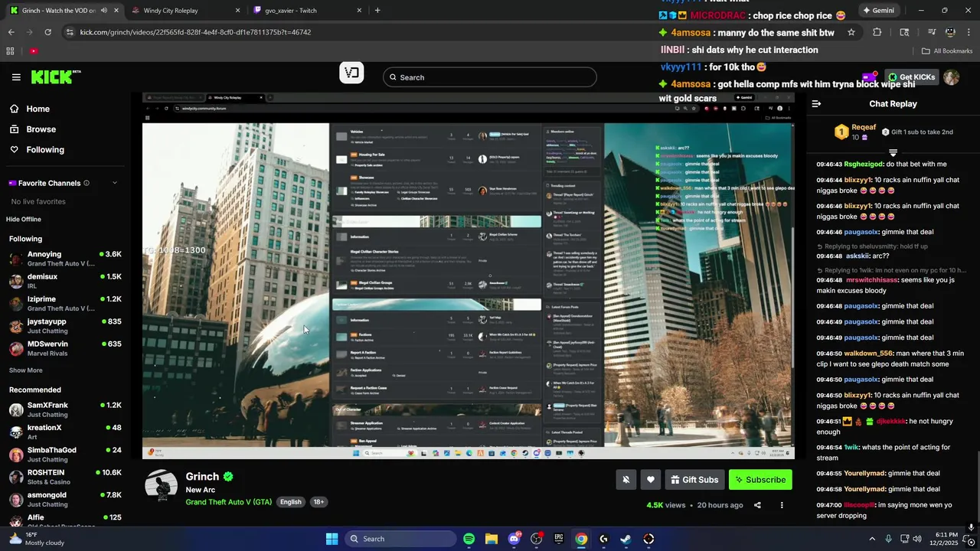Open Grand Theft Auto V (GTA) category
Image resolution: width=980 pixels, height=551 pixels.
tap(228, 502)
